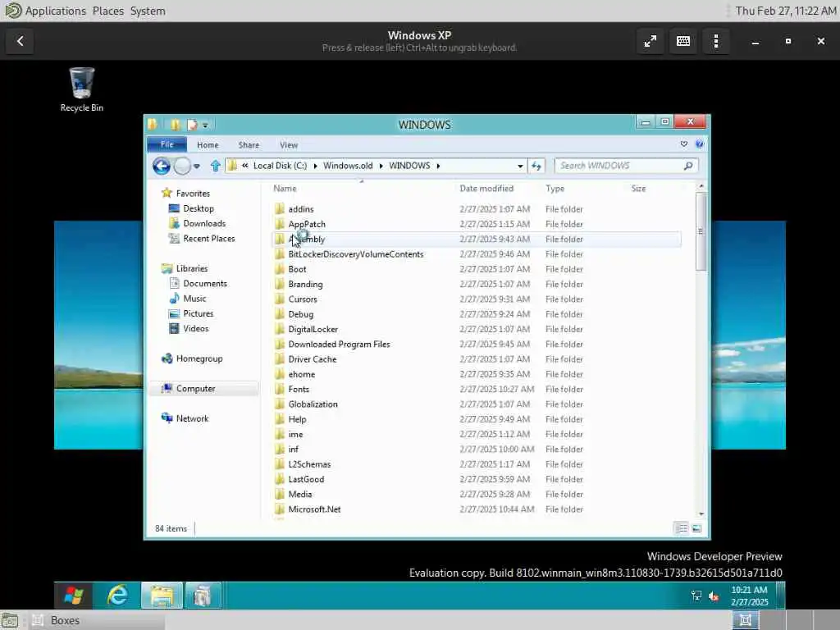Click the taskbar clock showing 10:21 AM
This screenshot has width=840, height=630.
(x=749, y=596)
